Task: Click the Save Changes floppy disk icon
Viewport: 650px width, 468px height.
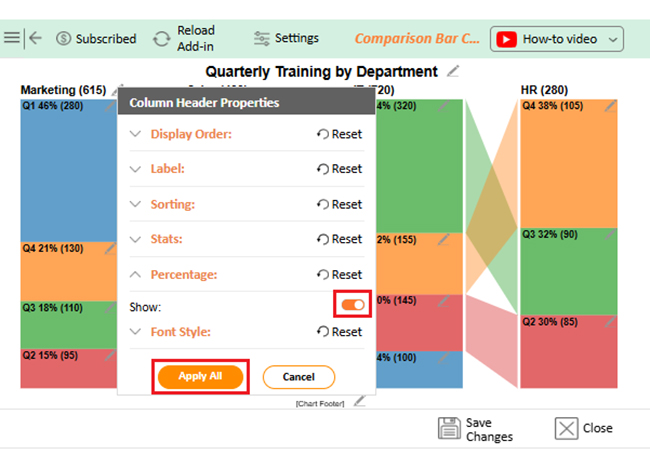Action: pos(449,428)
